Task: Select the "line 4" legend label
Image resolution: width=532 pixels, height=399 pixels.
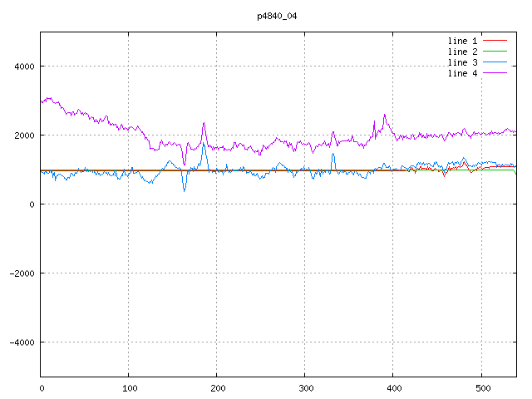Action: 462,73
